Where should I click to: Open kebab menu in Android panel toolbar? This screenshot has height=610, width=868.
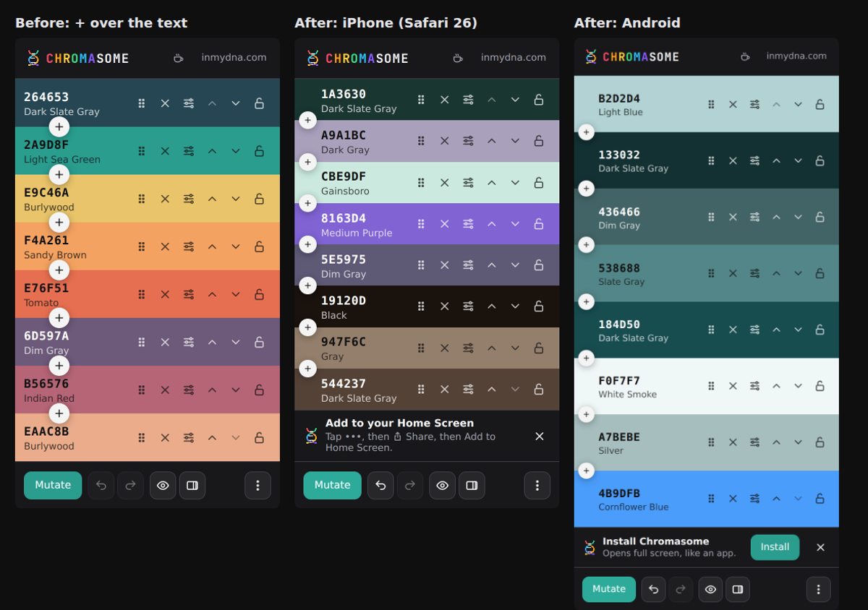[818, 589]
